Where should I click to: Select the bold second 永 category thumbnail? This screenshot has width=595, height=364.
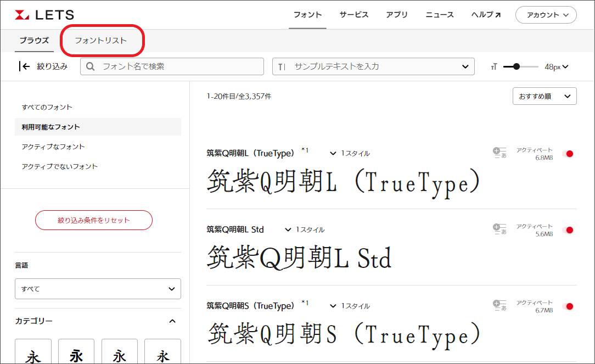[x=76, y=354]
